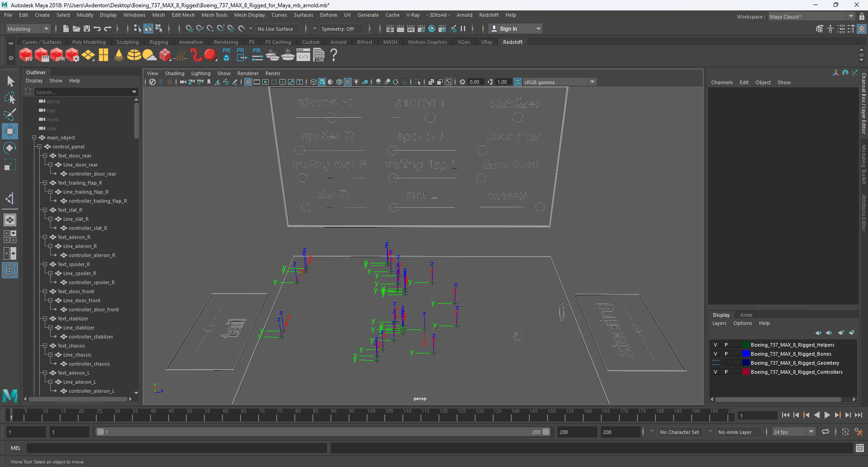Click the New Scene icon
Viewport: 868px width, 467px height.
pyautogui.click(x=66, y=29)
